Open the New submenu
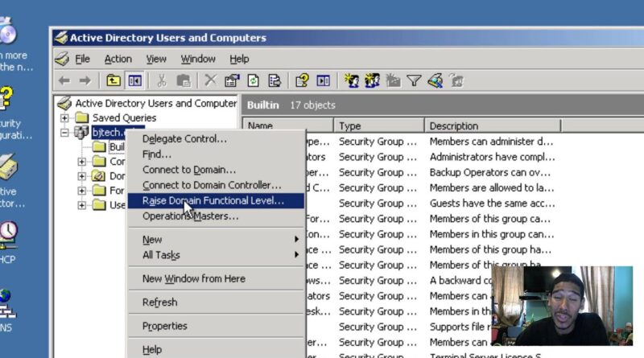Screen dimensions: 644x358 pos(216,240)
